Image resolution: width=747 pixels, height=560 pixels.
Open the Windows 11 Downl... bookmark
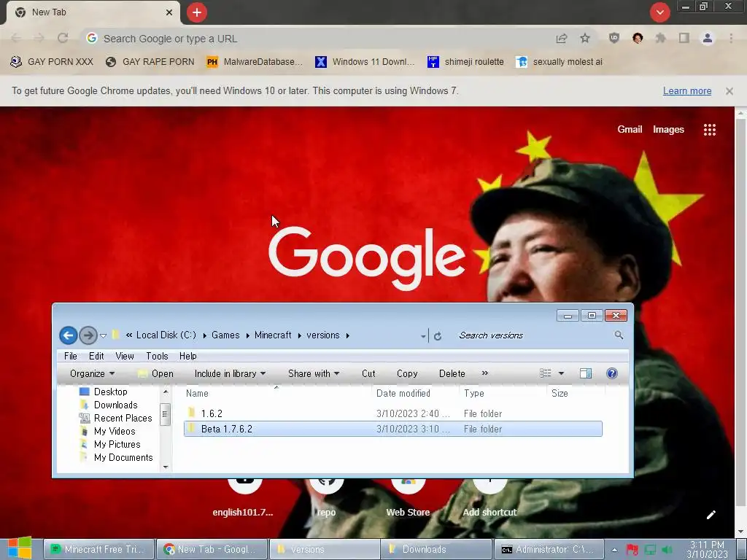(365, 62)
